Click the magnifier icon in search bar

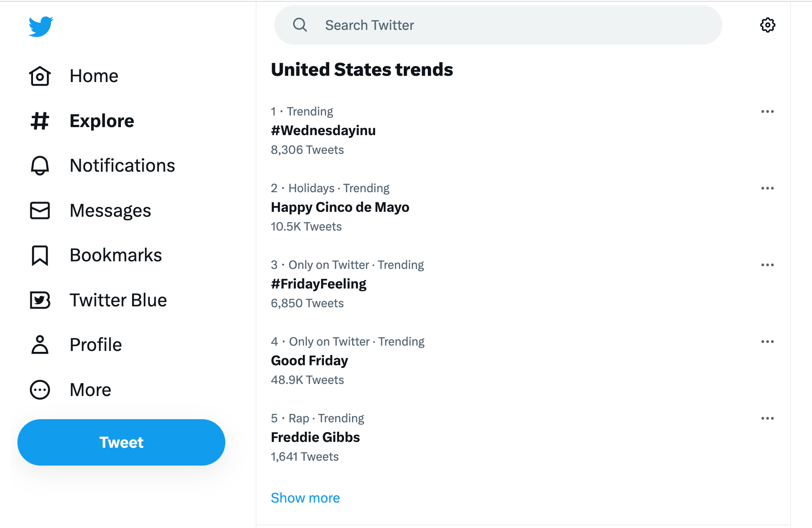click(300, 25)
